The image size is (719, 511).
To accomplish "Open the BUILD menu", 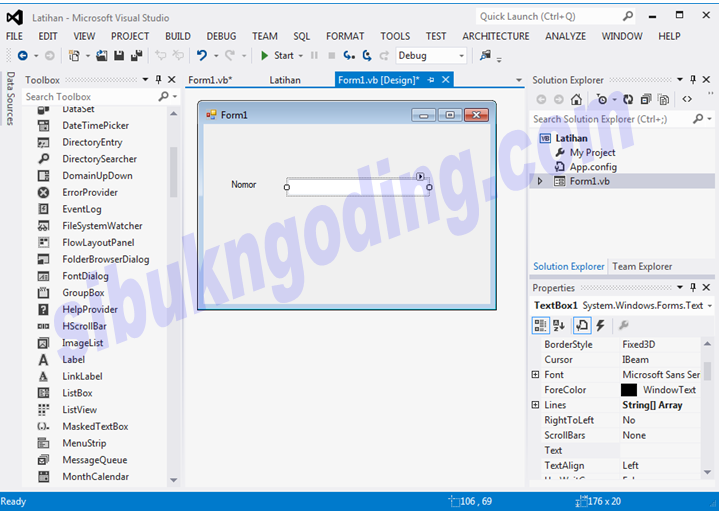I will point(178,36).
